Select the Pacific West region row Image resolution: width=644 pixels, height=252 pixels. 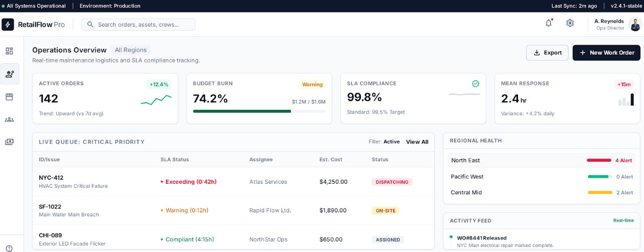pyautogui.click(x=541, y=177)
